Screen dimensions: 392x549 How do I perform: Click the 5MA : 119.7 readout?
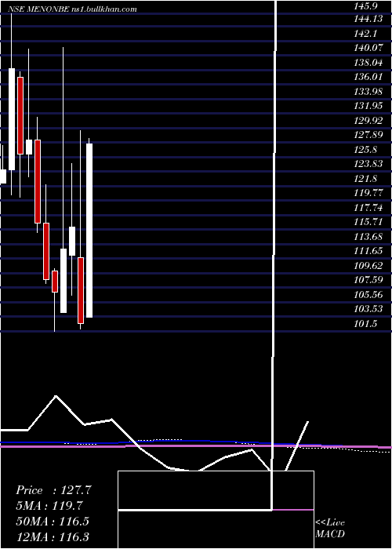(49, 506)
